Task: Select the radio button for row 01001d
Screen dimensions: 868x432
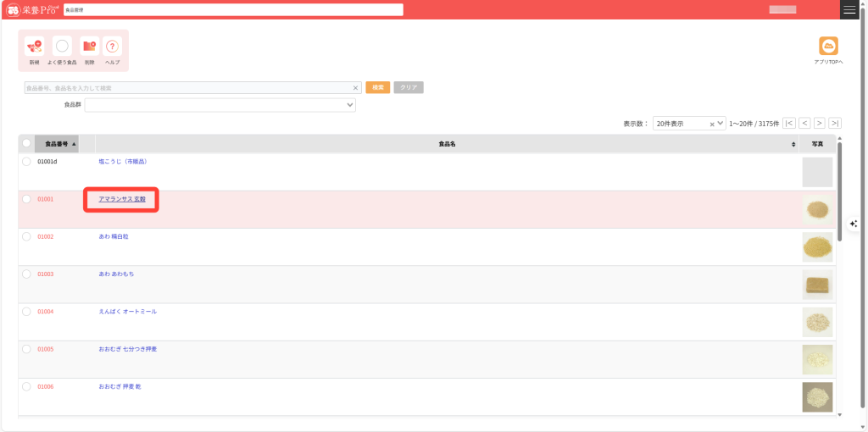Action: coord(26,161)
